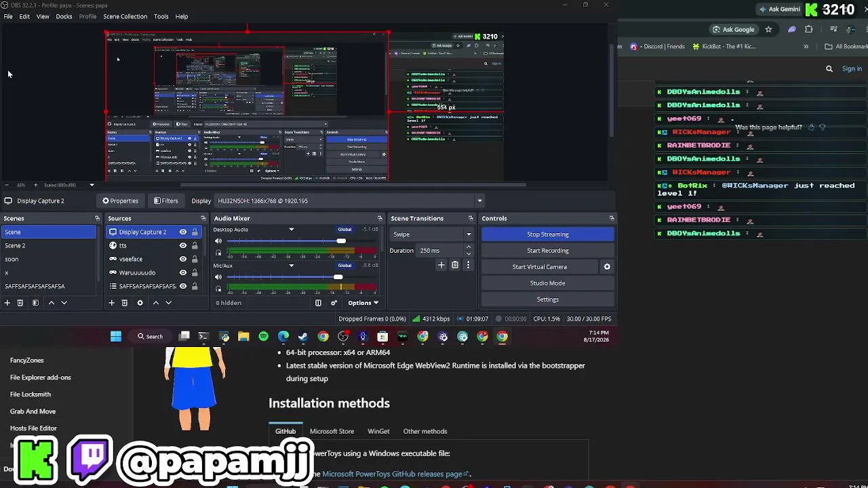Open the Edit menu
The height and width of the screenshot is (488, 868).
coord(24,16)
